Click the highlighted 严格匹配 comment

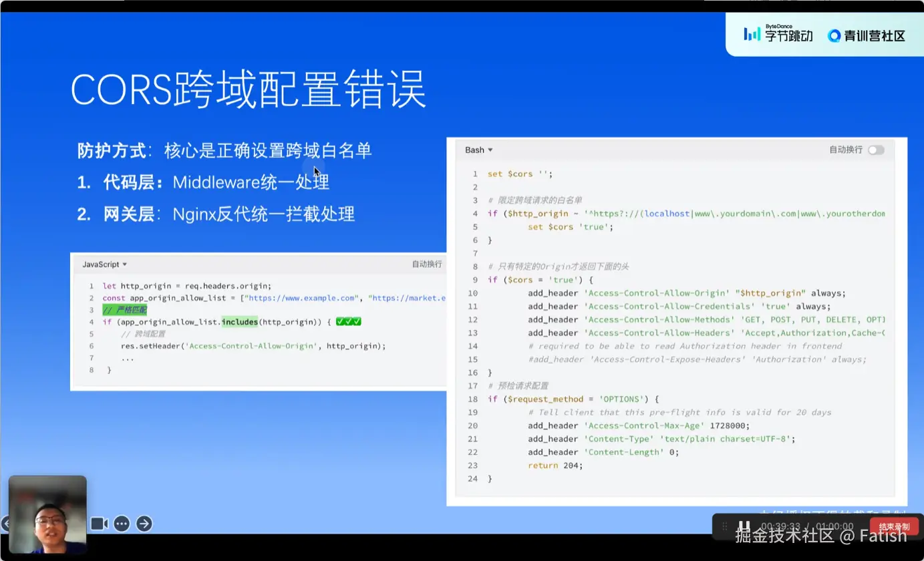[x=125, y=310]
